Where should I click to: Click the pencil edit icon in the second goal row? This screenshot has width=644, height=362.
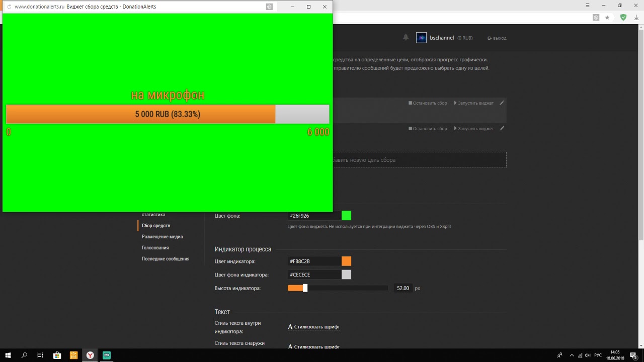point(502,128)
